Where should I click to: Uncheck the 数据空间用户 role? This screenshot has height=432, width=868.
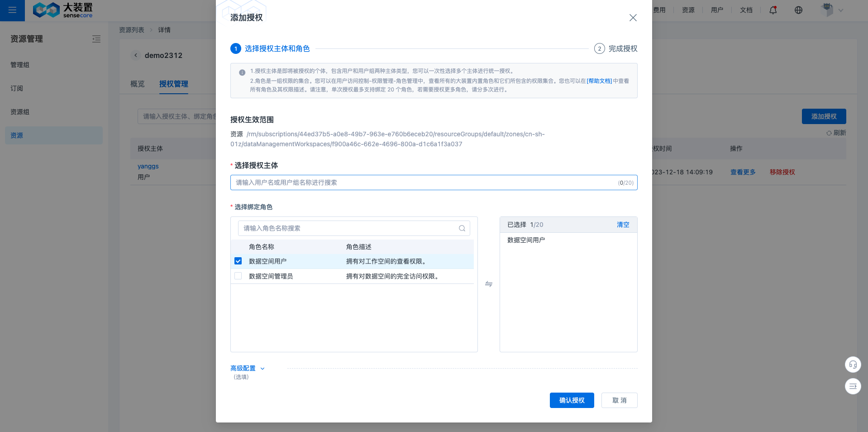coord(238,261)
